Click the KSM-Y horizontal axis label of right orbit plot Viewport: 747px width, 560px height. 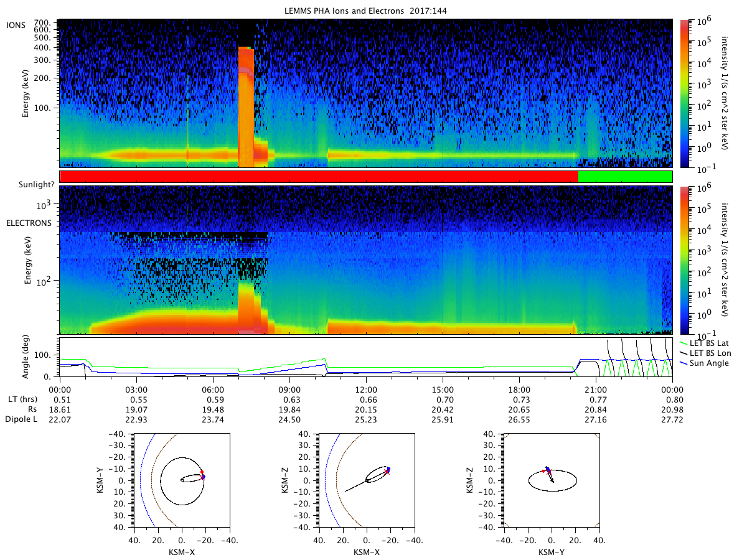552,551
